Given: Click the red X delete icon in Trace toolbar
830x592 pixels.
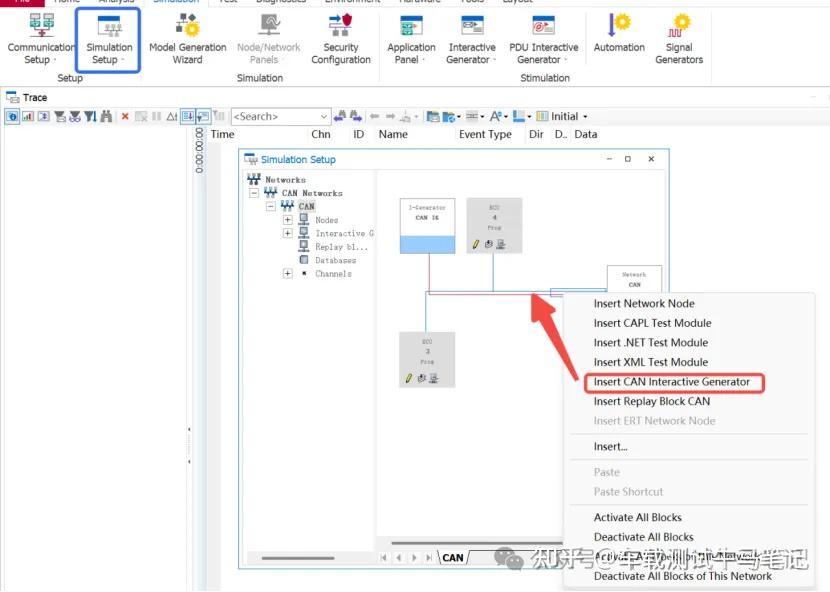Looking at the screenshot, I should pyautogui.click(x=125, y=116).
